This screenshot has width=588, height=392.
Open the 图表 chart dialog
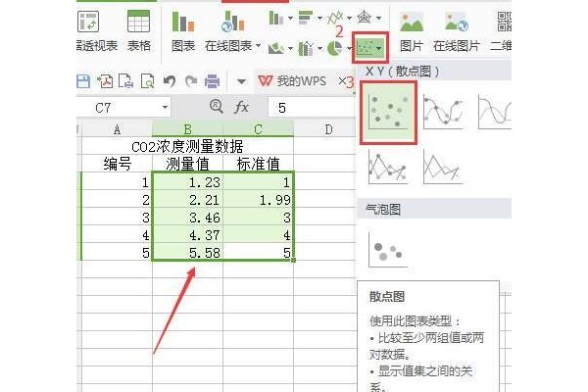tap(183, 30)
